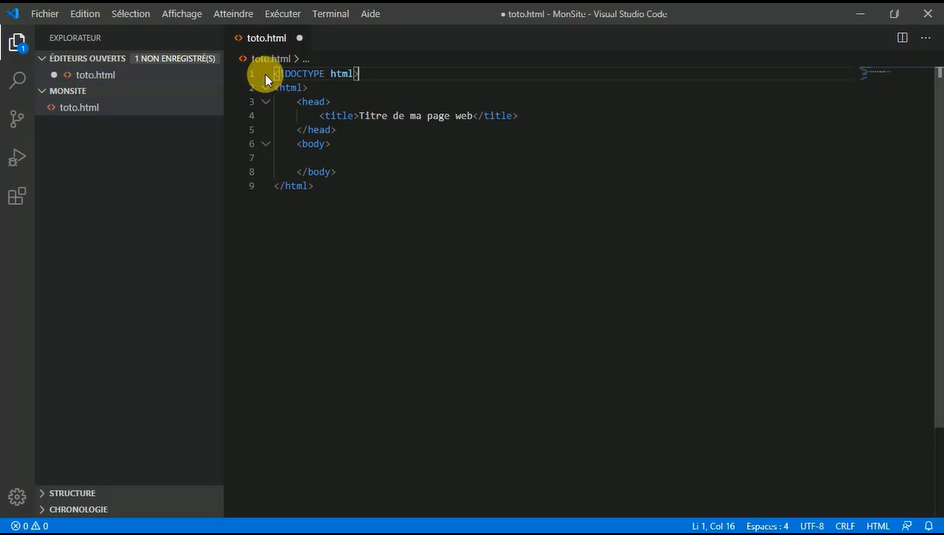Open the Explorer view in activity bar
The width and height of the screenshot is (944, 535).
(x=17, y=43)
